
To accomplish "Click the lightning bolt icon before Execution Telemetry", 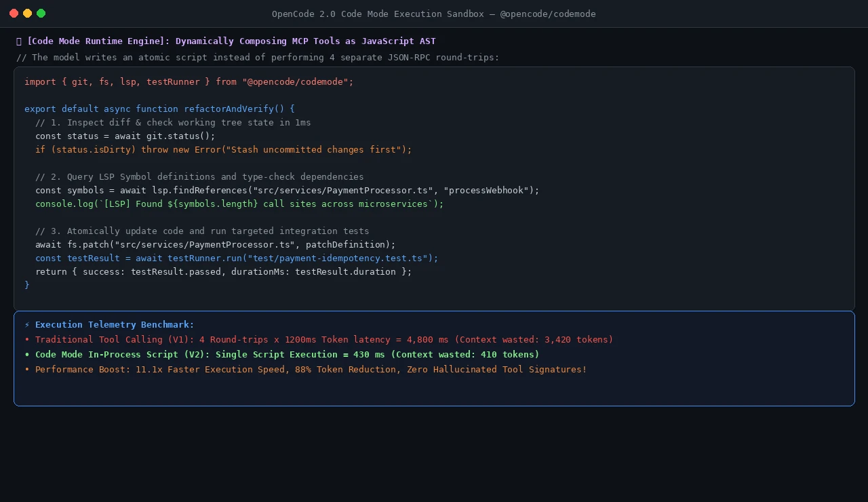I will coord(27,325).
